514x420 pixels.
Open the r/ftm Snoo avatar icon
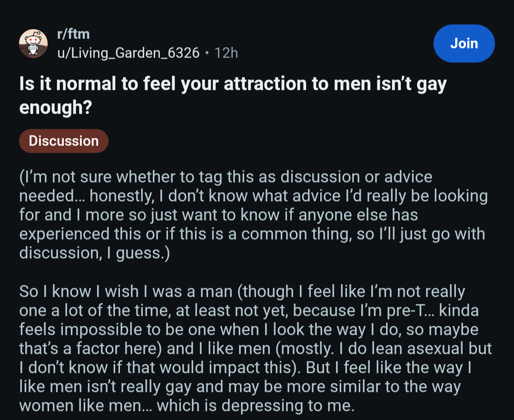33,44
